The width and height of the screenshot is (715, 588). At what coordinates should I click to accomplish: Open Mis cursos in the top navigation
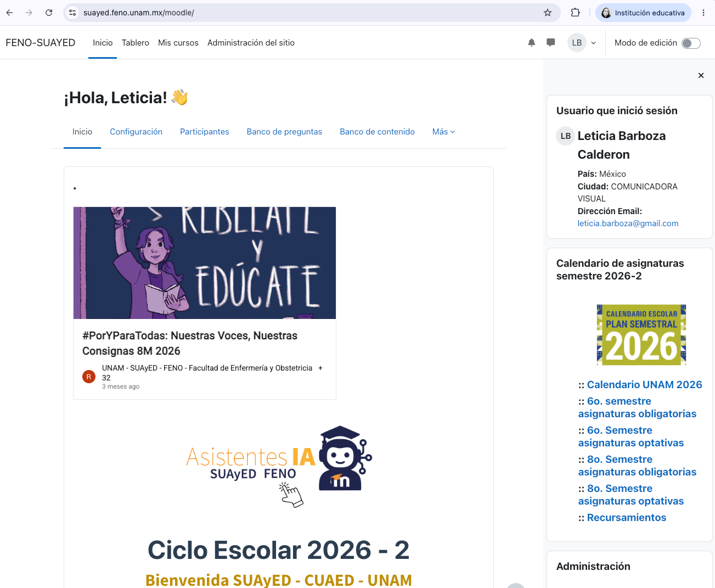click(x=178, y=43)
